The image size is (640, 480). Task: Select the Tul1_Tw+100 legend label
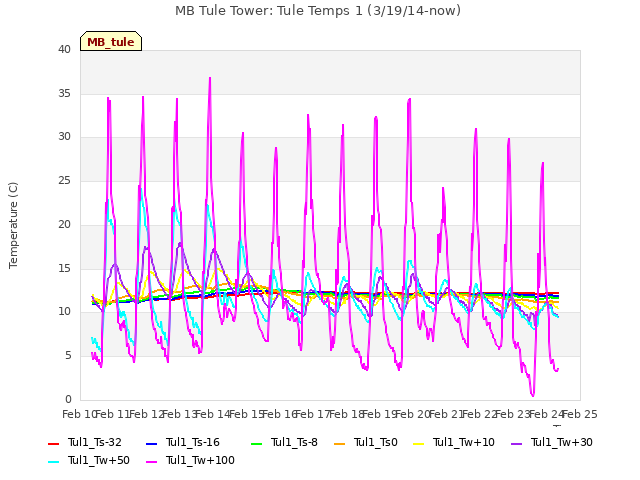pyautogui.click(x=200, y=460)
